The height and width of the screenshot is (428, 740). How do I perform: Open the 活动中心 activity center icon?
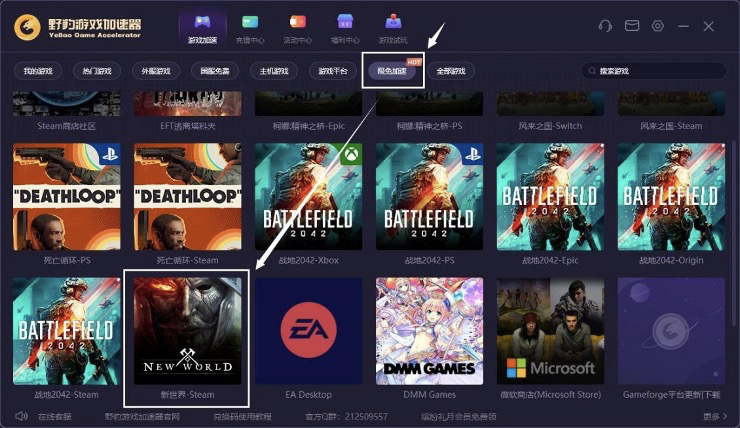(x=297, y=22)
